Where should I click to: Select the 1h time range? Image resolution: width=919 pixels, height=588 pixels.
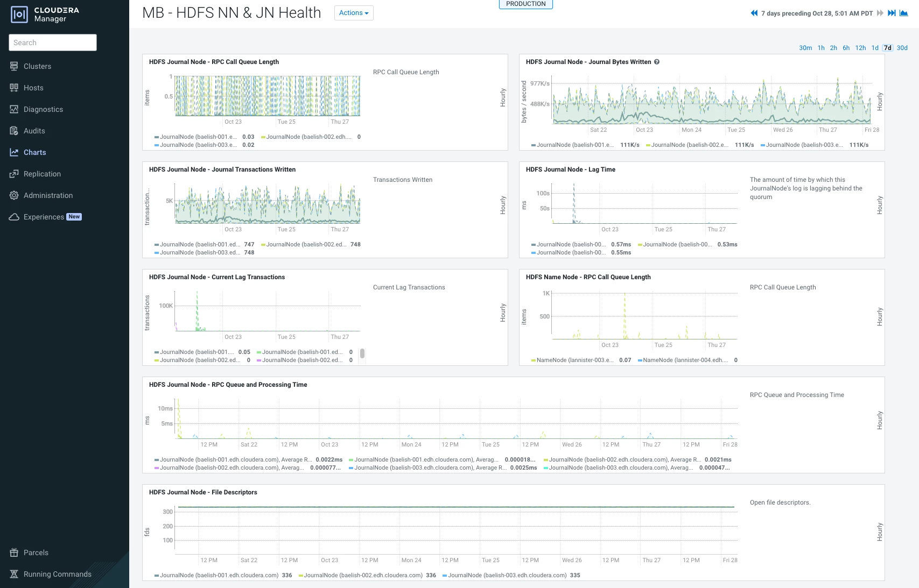coord(821,48)
